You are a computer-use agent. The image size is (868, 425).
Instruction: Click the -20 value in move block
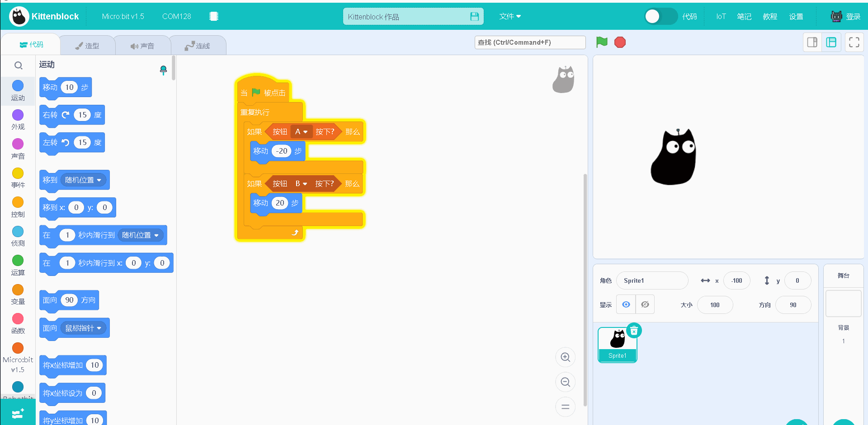tap(282, 151)
